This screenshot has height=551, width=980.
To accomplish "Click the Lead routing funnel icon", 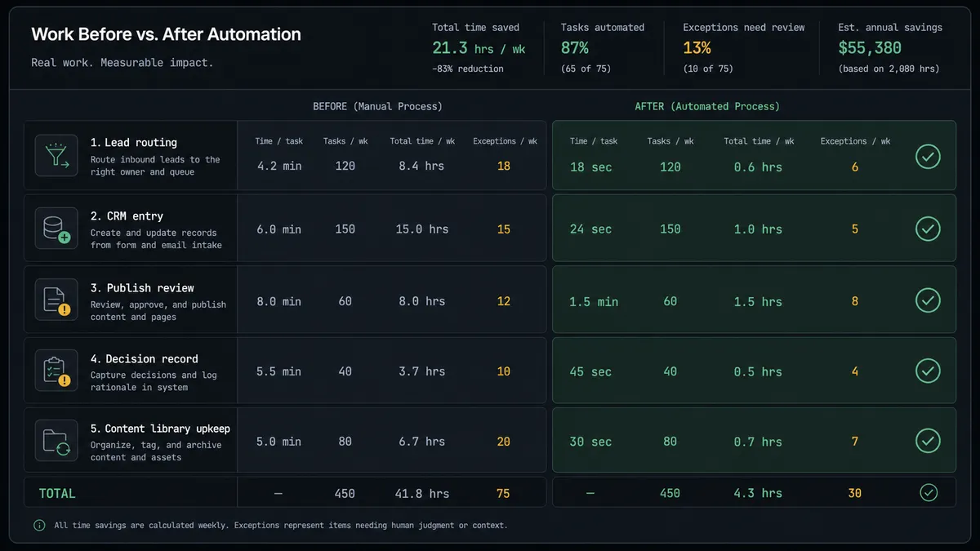I will 56,155.
